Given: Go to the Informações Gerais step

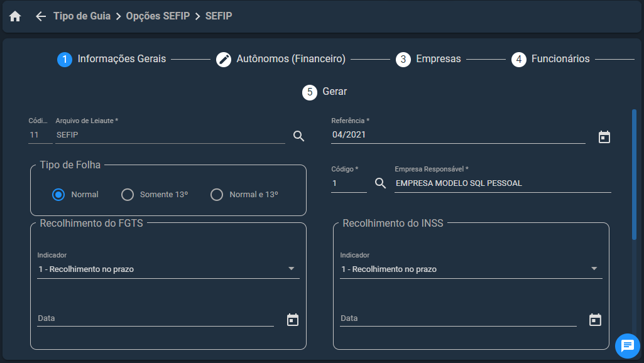Looking at the screenshot, I should tap(121, 59).
